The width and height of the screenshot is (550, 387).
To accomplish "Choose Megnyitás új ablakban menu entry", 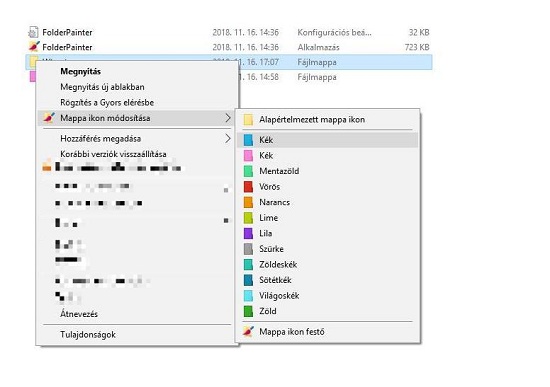I will [x=102, y=87].
